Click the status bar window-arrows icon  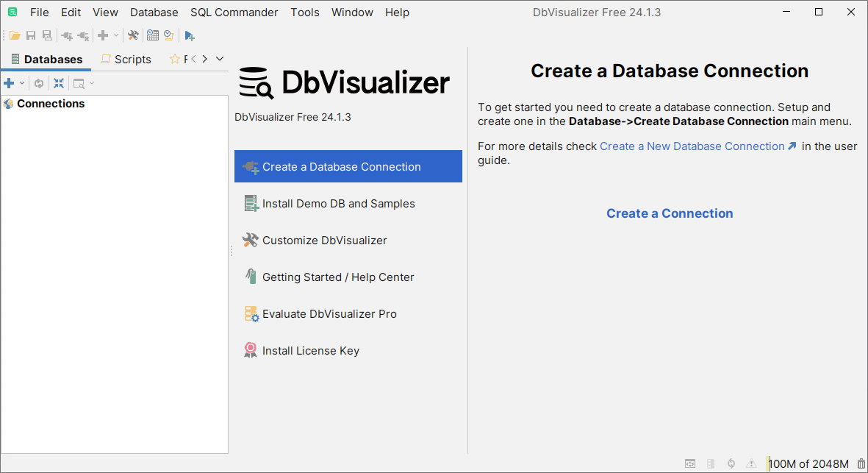(x=689, y=463)
